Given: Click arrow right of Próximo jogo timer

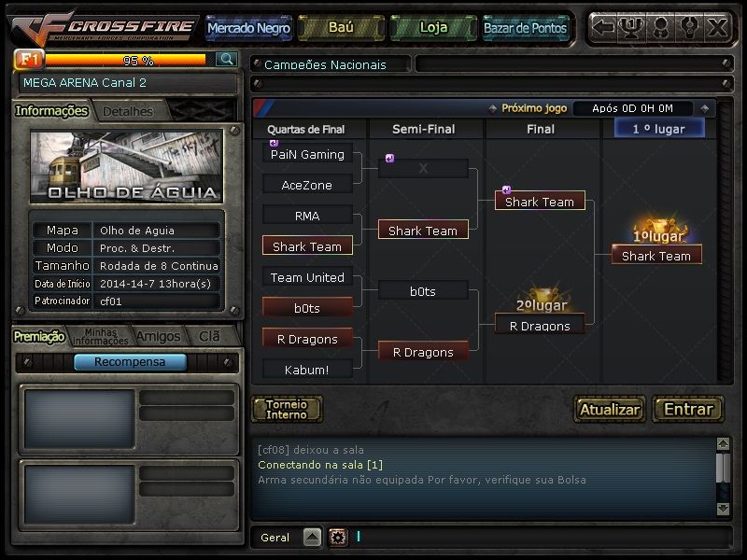Looking at the screenshot, I should click(705, 108).
